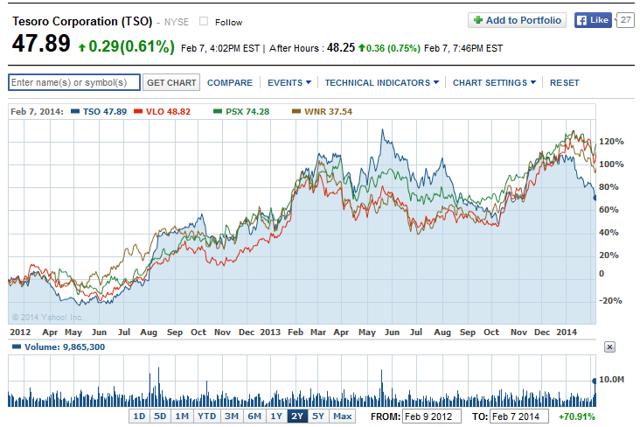Screen dimensions: 640x427
Task: Expand the TECHNICAL INDICATORS dropdown
Action: click(x=382, y=83)
